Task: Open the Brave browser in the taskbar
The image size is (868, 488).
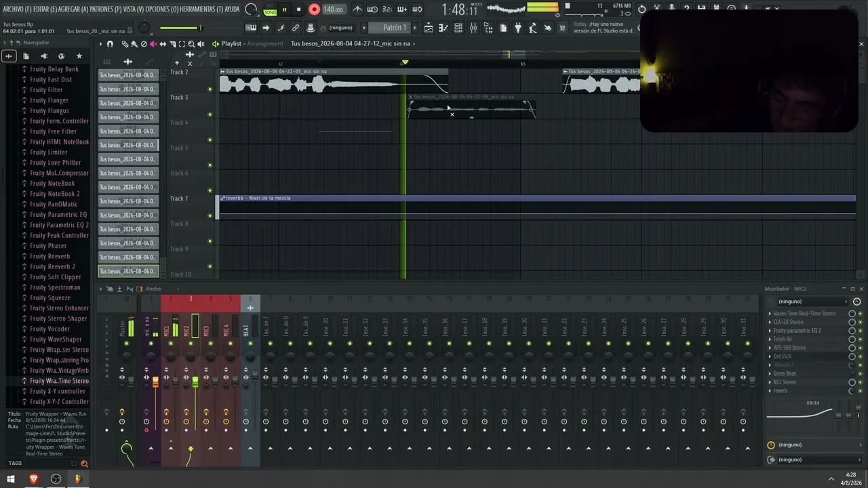Action: tap(33, 479)
